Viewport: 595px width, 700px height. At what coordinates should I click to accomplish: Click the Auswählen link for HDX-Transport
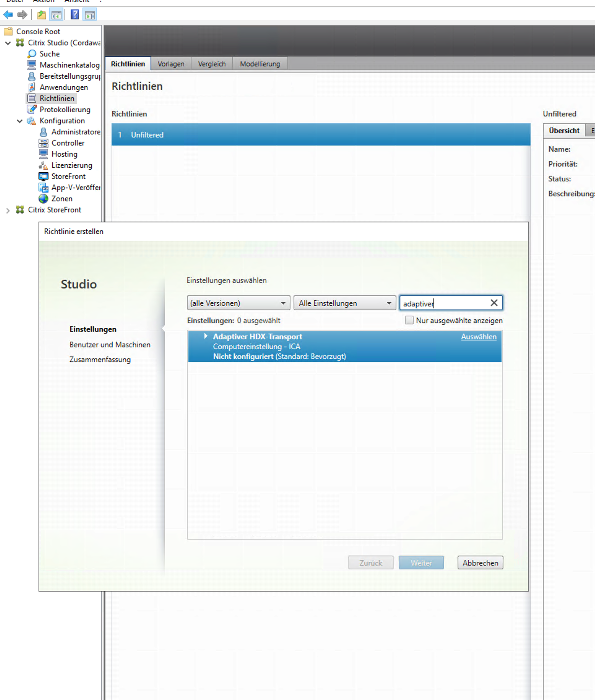(x=479, y=336)
